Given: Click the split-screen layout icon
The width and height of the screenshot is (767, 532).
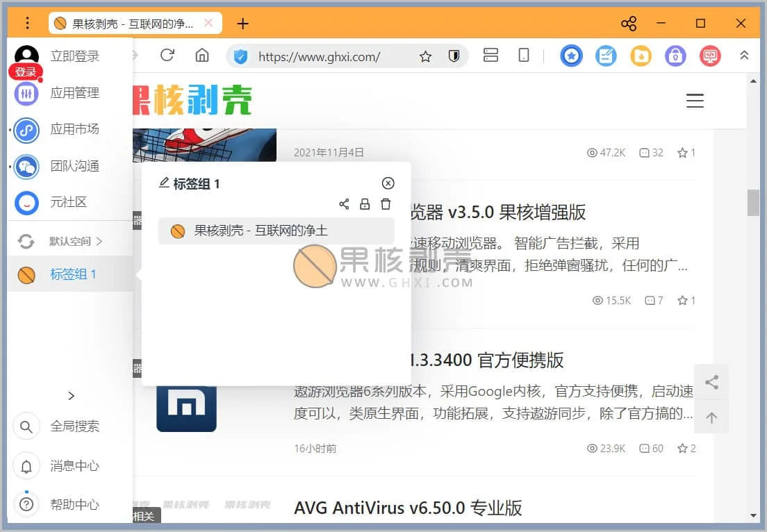Looking at the screenshot, I should pos(490,56).
